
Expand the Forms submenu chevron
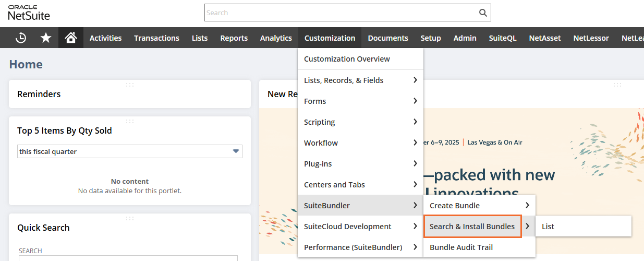pos(415,101)
